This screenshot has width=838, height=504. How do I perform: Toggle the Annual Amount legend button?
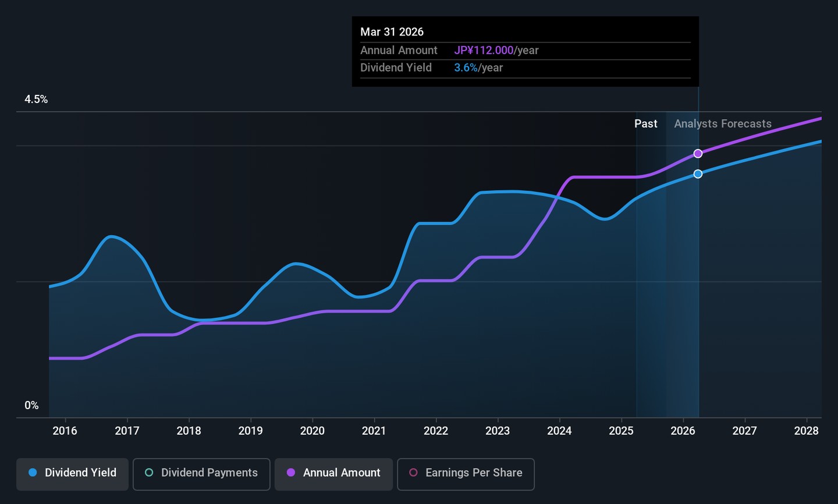tap(333, 473)
